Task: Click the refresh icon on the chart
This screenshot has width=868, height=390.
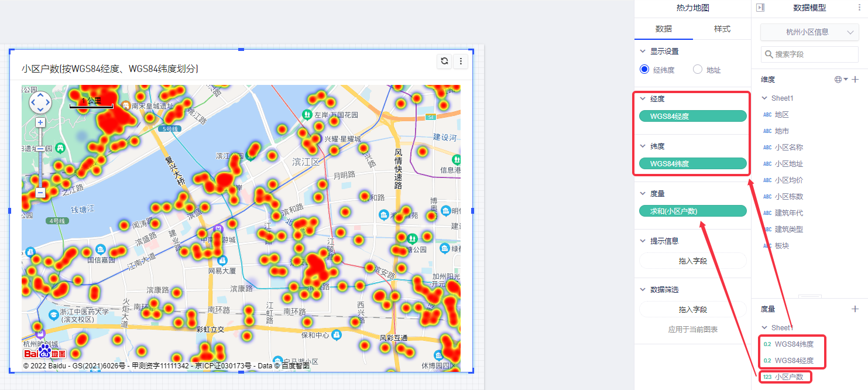Action: [x=444, y=61]
